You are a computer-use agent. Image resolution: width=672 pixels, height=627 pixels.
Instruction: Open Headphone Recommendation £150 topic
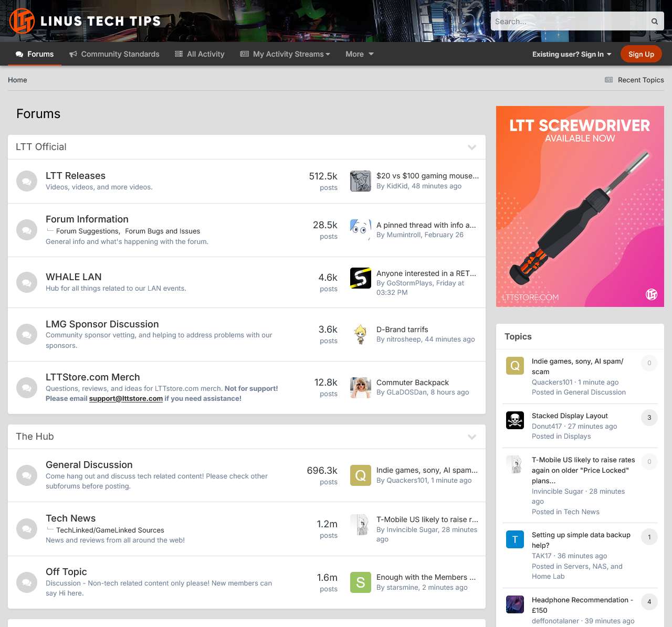[583, 605]
